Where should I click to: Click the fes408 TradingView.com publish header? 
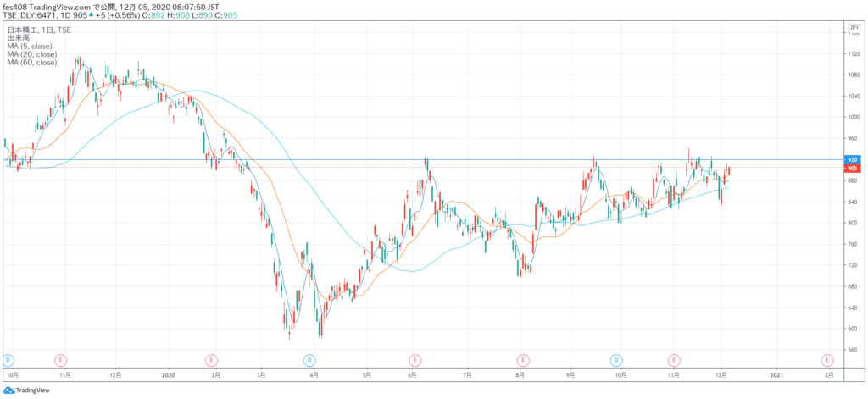pyautogui.click(x=111, y=6)
